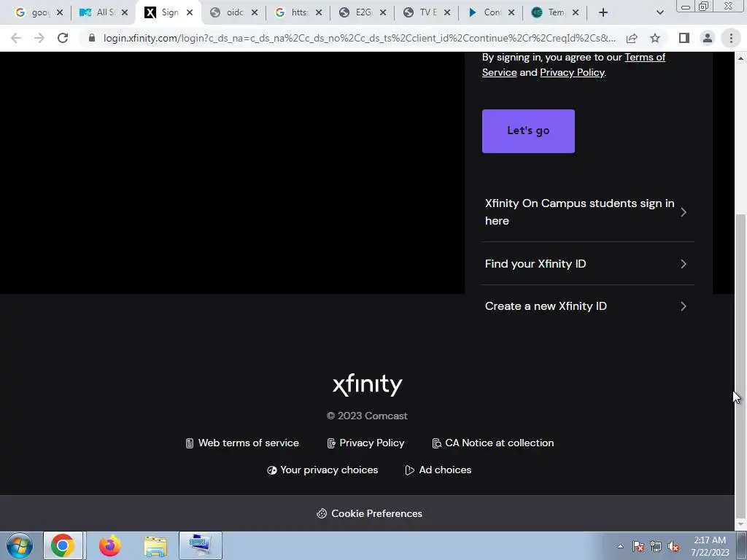Click the Chrome taskbar icon
This screenshot has width=747, height=560.
pos(63,545)
